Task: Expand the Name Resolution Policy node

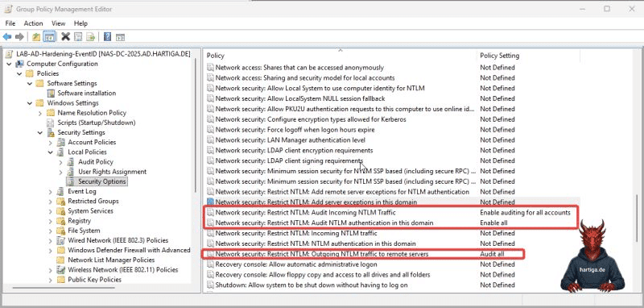Action: click(39, 113)
